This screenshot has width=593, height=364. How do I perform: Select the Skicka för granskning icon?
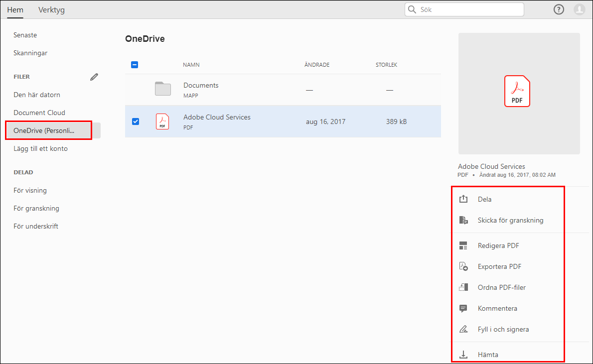[463, 220]
